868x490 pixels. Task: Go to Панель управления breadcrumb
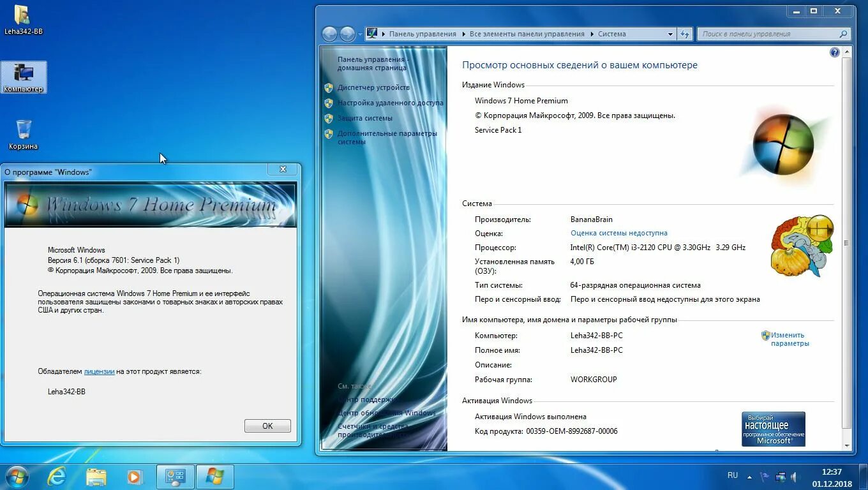click(423, 34)
